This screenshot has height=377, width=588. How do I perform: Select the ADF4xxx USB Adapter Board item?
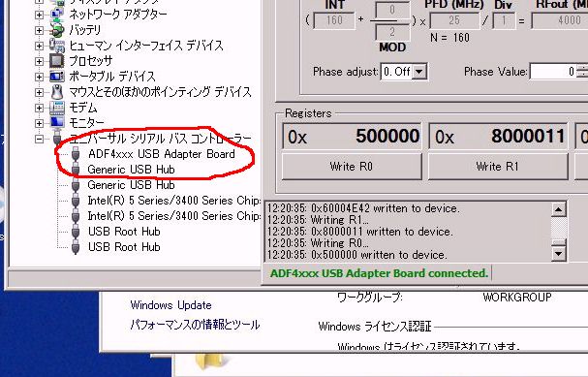162,154
